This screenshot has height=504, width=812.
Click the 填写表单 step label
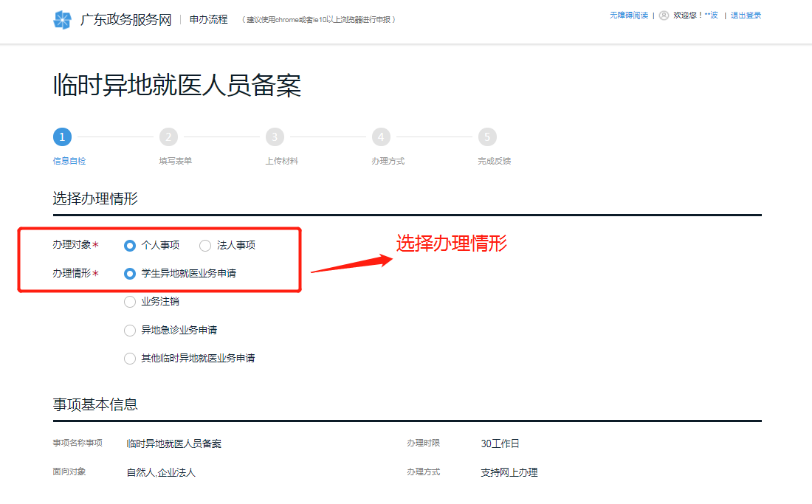click(176, 161)
